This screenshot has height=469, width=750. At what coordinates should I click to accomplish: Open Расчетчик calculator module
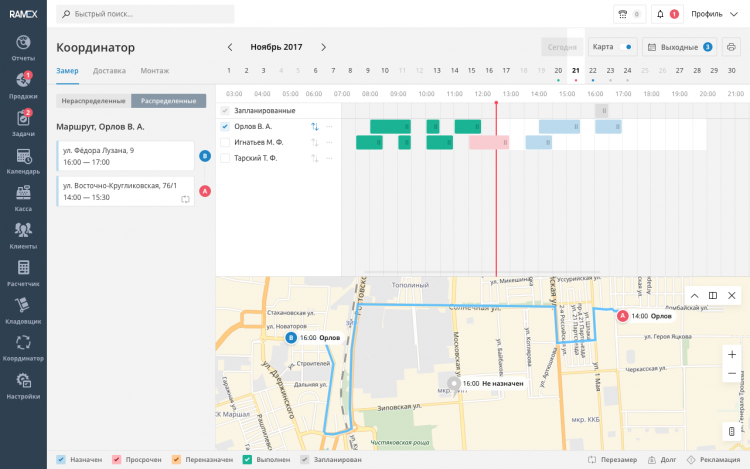23,273
